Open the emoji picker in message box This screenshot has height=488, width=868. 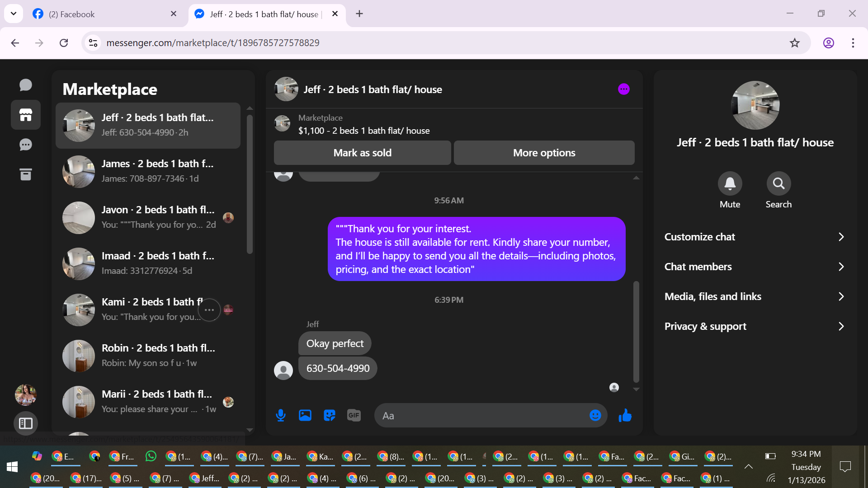pos(595,415)
